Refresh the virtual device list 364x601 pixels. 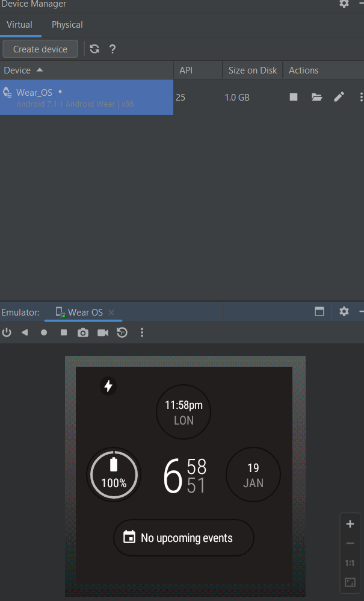point(94,49)
